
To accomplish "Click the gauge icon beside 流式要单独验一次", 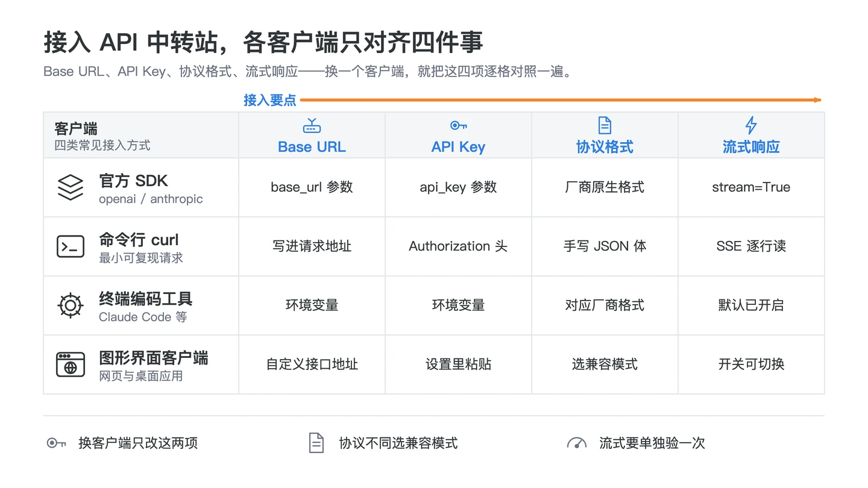I will [577, 443].
